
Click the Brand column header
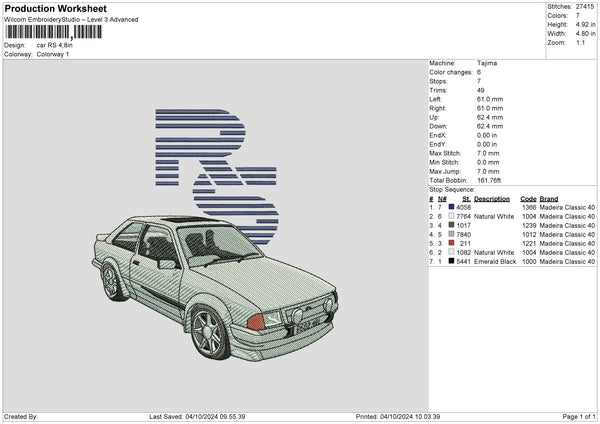click(549, 199)
